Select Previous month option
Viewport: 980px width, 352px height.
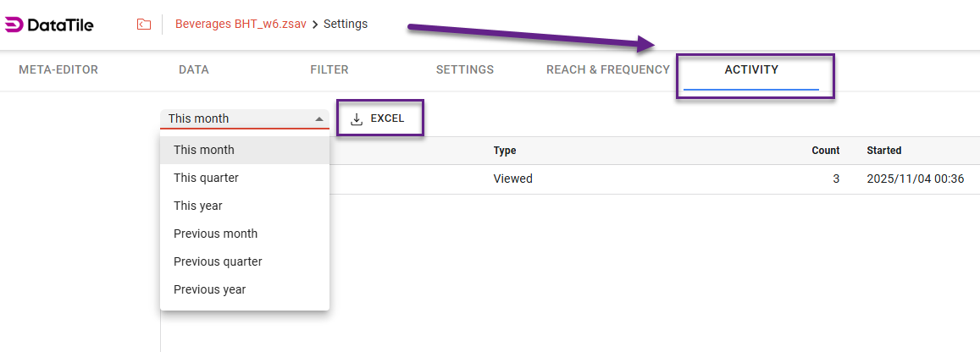(215, 234)
